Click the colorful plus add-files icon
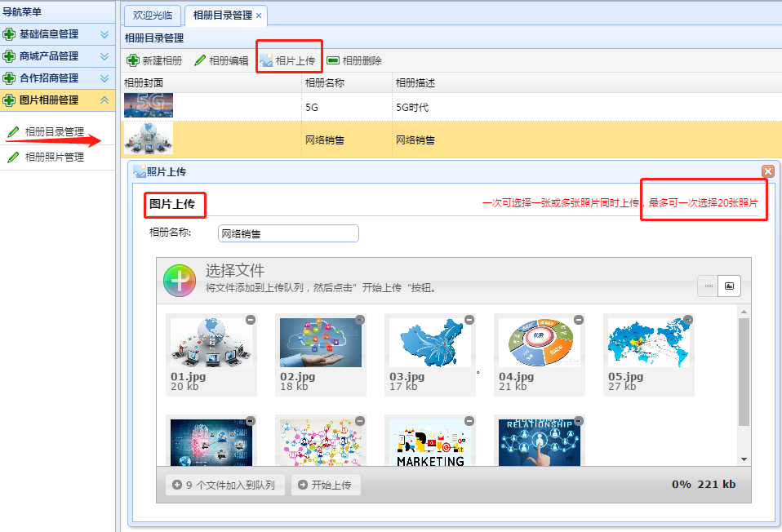 tap(180, 280)
